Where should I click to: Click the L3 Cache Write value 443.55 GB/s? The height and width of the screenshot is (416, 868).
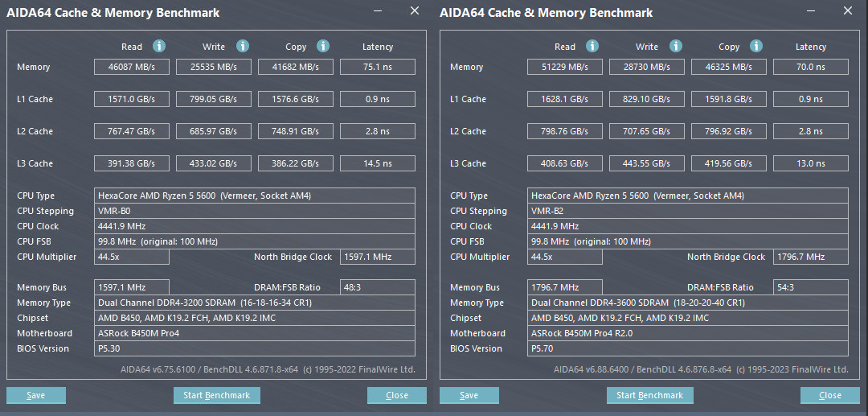click(x=647, y=163)
